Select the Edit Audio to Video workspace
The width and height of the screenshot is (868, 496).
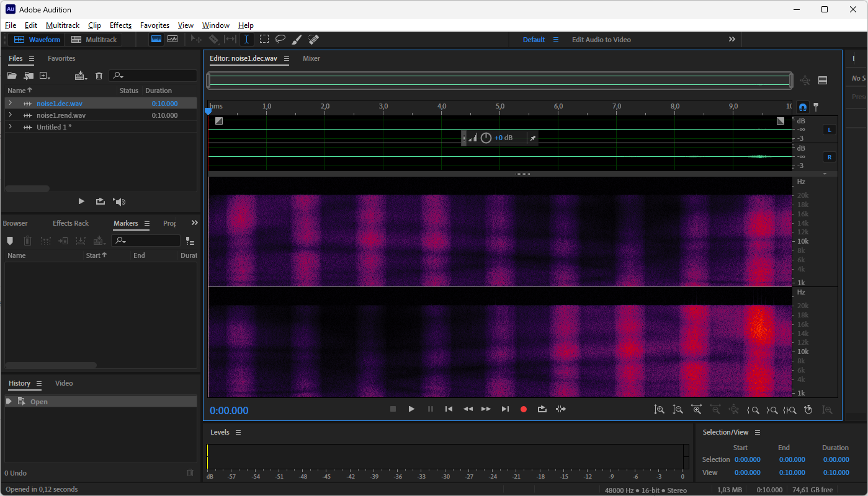(601, 40)
